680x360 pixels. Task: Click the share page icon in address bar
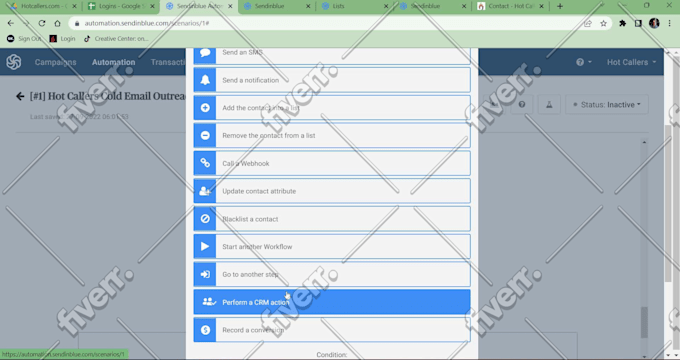click(x=588, y=23)
